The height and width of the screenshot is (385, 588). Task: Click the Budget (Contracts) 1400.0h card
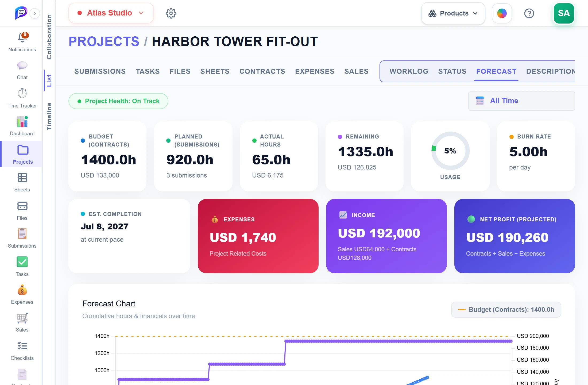(107, 156)
